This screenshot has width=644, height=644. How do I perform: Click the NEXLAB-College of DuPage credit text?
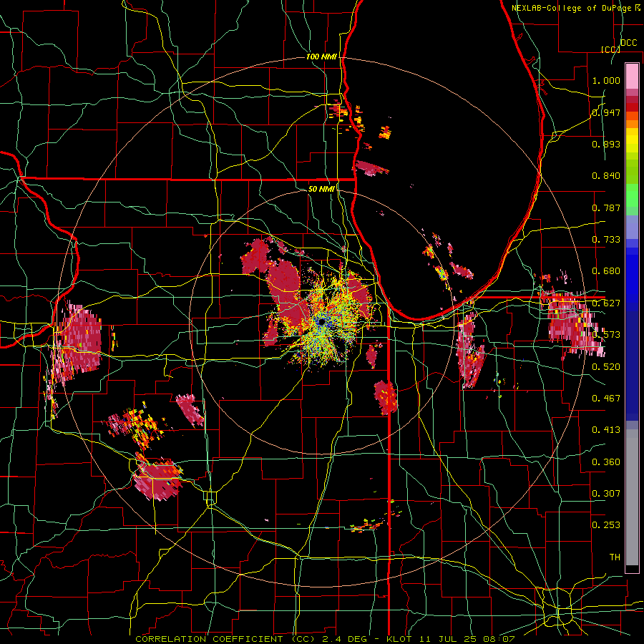point(571,8)
